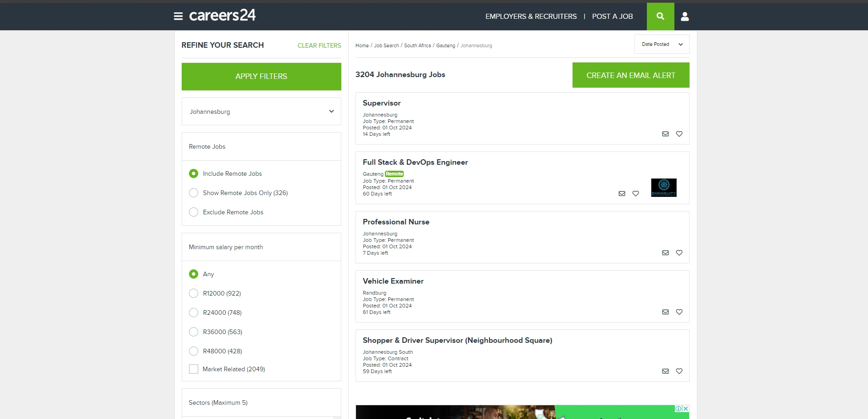Open the Supervisor job title
Viewport: 868px width, 419px height.
coord(382,103)
